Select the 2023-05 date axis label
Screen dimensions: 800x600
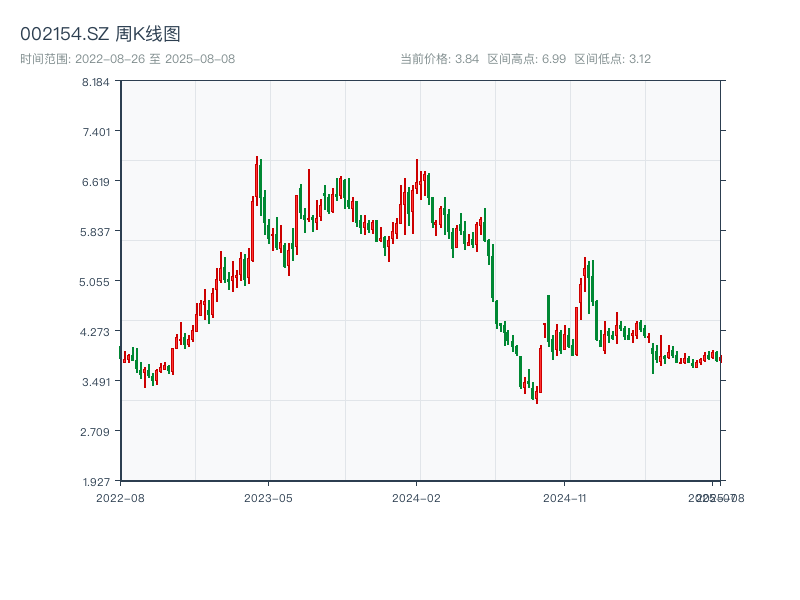coord(268,497)
